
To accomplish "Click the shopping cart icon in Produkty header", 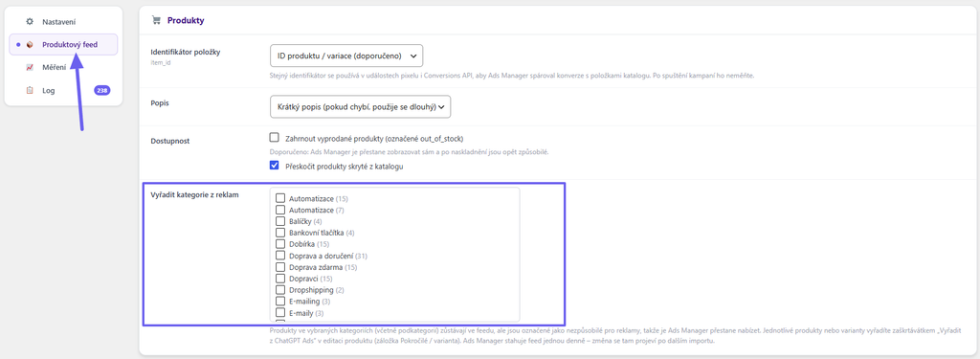I will pyautogui.click(x=156, y=20).
